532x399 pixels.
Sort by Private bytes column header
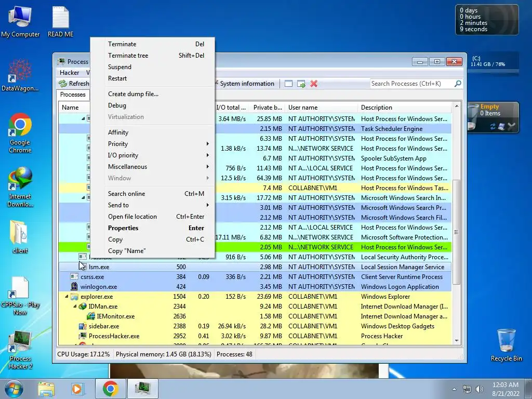(268, 108)
